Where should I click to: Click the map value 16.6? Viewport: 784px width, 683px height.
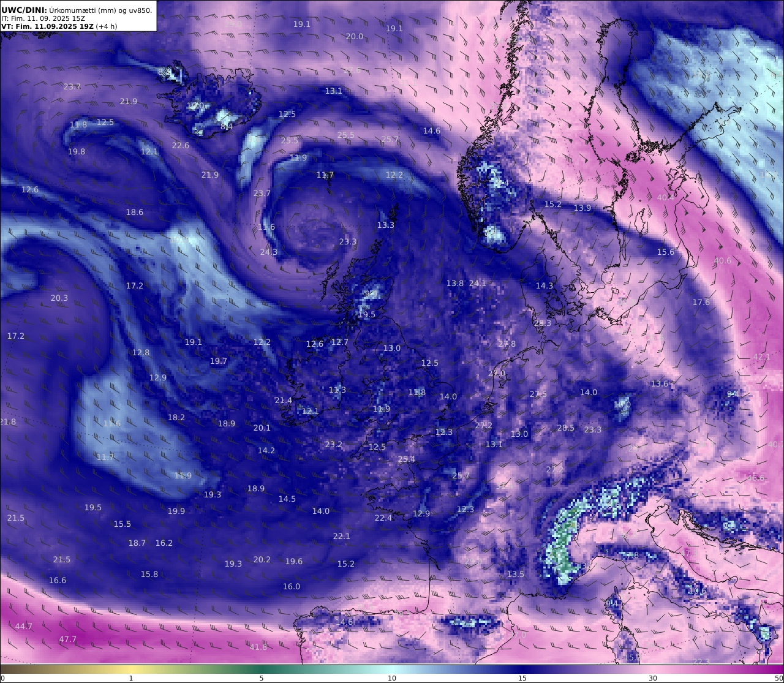(x=58, y=581)
